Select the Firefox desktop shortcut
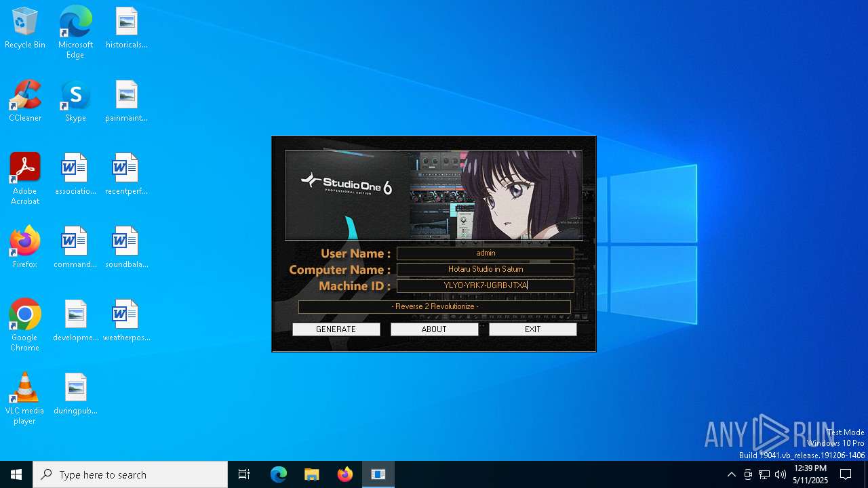Image resolution: width=868 pixels, height=488 pixels. 25,248
